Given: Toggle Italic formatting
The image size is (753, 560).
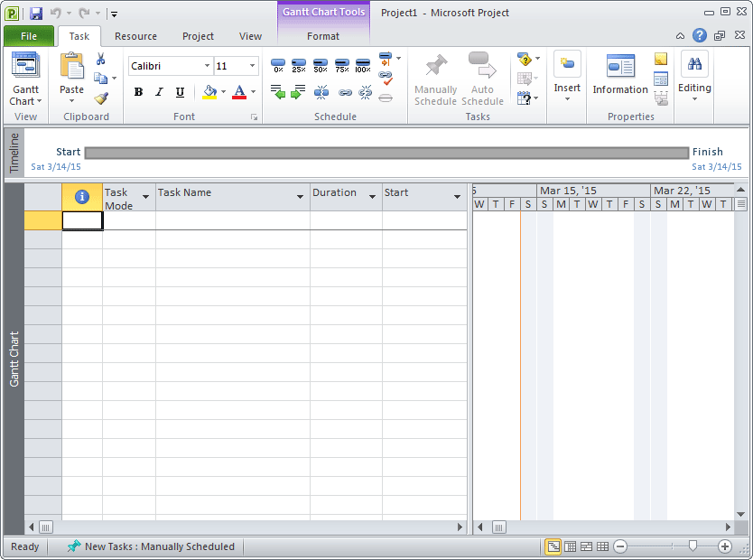Looking at the screenshot, I should coord(160,92).
